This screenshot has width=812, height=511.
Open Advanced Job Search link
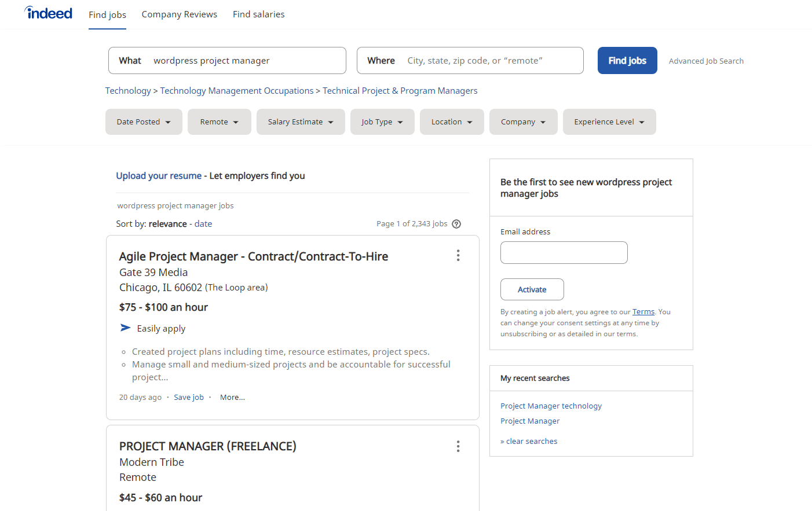[x=706, y=61]
